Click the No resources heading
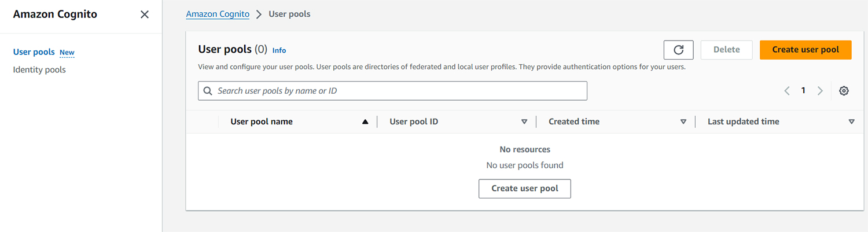868x232 pixels. coord(525,149)
